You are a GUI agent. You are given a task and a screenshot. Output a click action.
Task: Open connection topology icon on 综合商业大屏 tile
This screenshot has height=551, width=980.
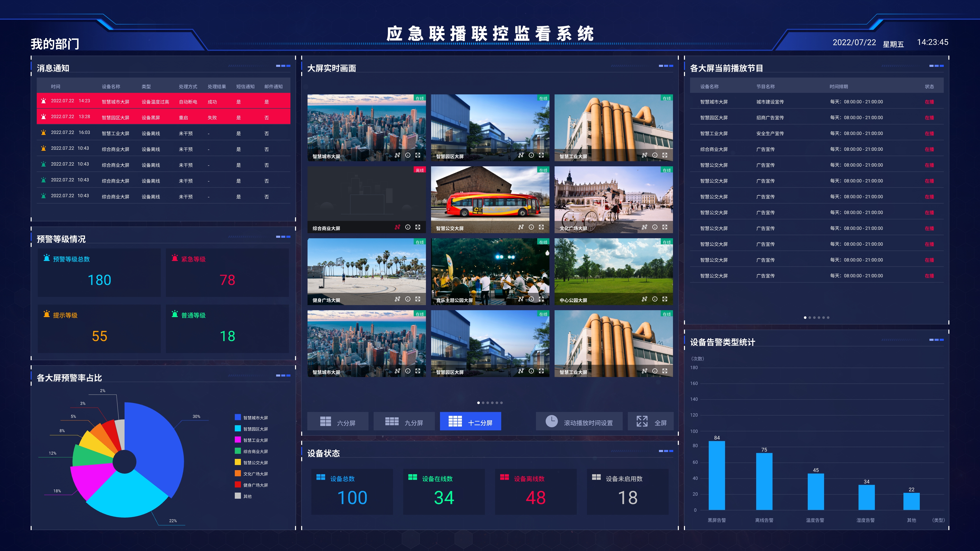pyautogui.click(x=398, y=227)
